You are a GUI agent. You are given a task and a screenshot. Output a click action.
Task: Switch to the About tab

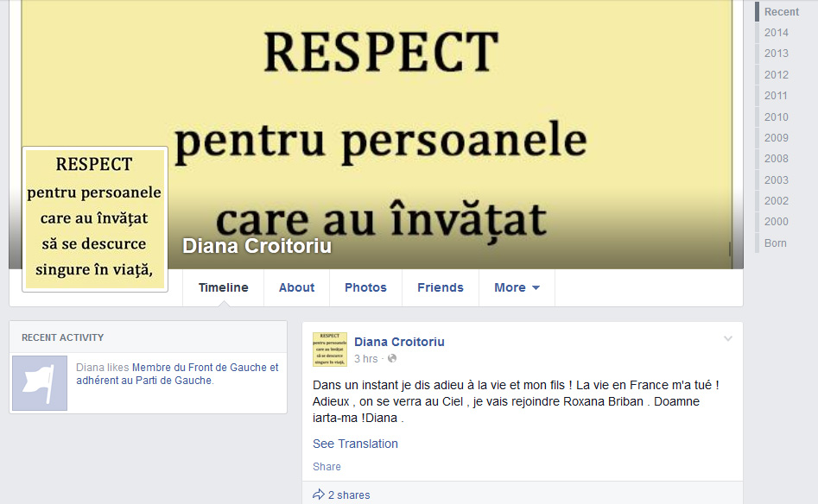pos(296,287)
